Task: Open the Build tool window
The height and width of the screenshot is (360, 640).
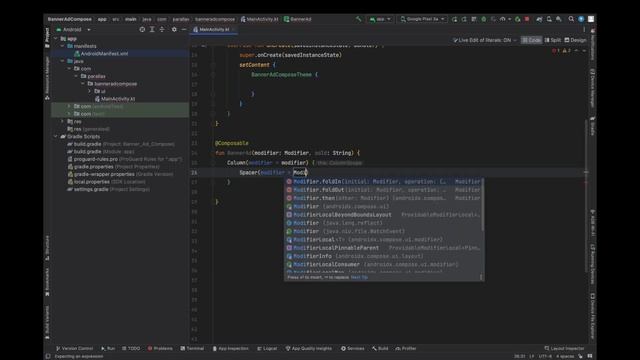Action: point(380,349)
